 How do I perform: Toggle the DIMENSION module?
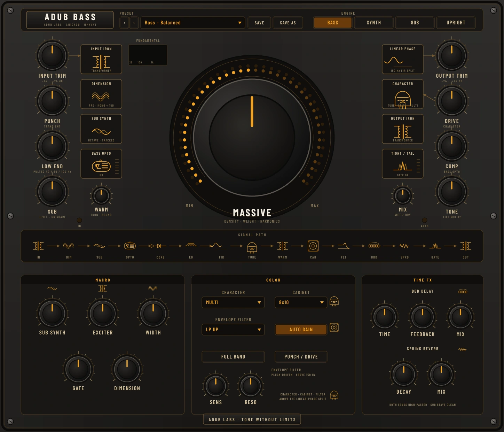click(101, 94)
